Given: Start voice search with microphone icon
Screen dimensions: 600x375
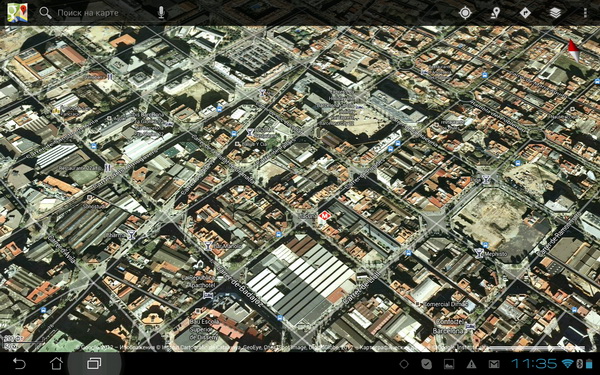Looking at the screenshot, I should 161,13.
